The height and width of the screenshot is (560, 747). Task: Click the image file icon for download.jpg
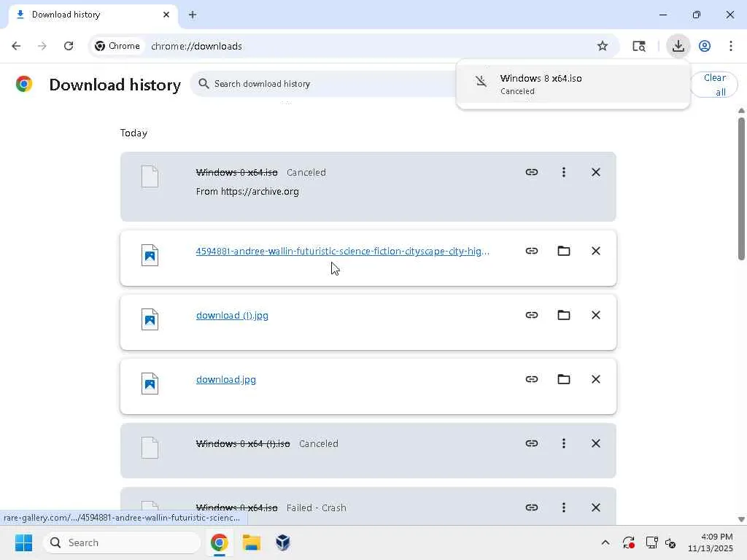click(150, 384)
